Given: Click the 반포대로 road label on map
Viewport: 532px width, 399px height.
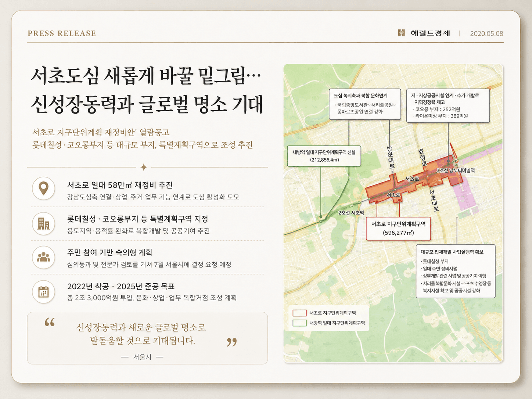Looking at the screenshot, I should [x=391, y=158].
